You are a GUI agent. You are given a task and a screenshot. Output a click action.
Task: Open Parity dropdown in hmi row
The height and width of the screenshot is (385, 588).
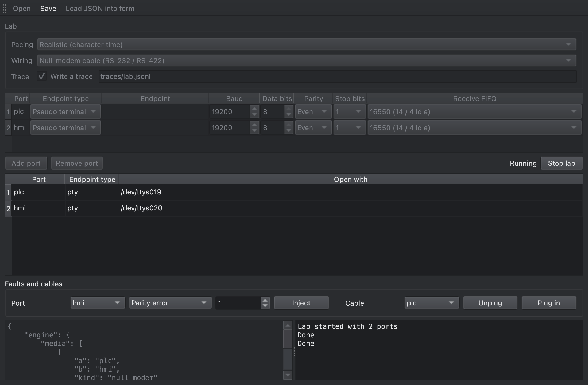313,128
